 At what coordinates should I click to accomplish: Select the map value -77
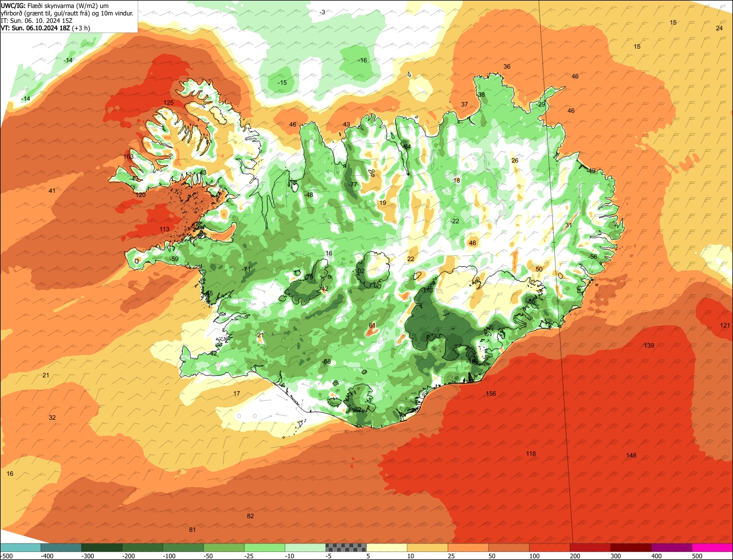click(x=352, y=184)
